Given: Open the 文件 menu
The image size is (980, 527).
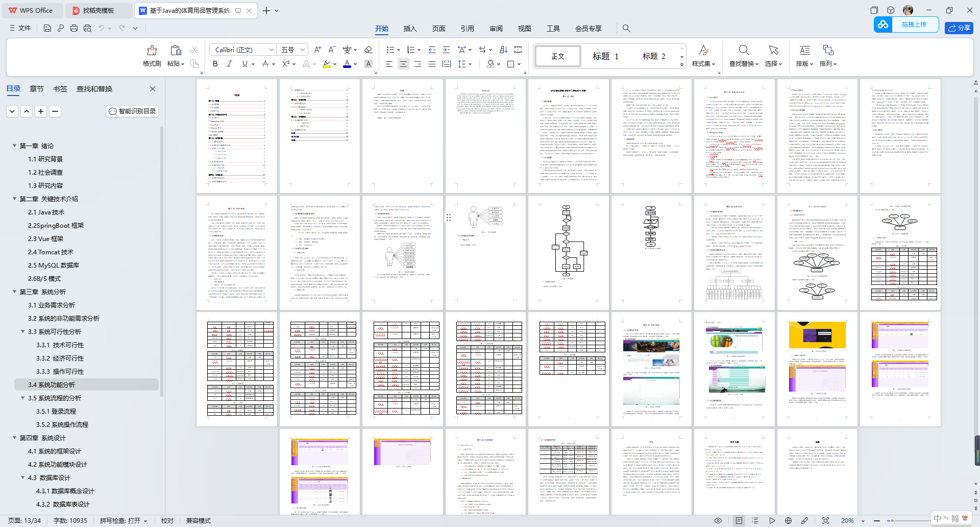Looking at the screenshot, I should 20,28.
